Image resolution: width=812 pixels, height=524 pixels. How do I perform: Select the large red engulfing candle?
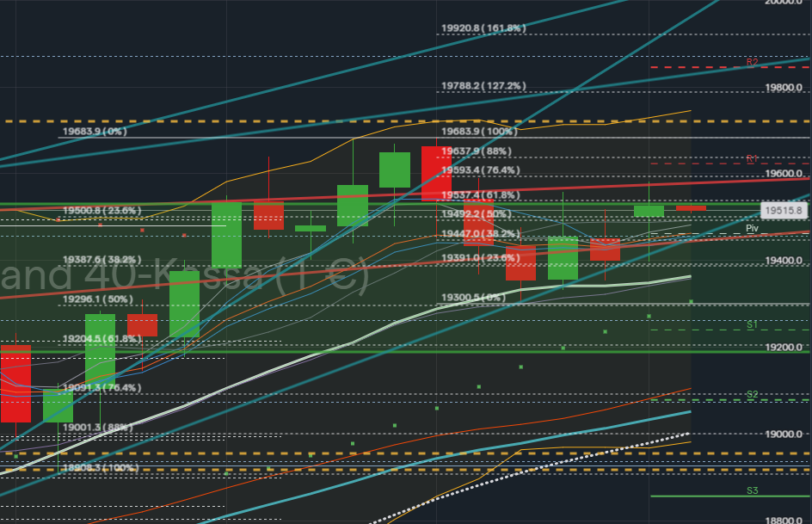[x=434, y=172]
